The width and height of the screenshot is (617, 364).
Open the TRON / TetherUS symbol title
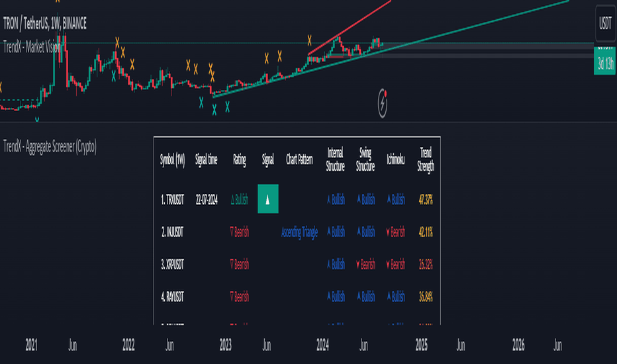pos(45,24)
